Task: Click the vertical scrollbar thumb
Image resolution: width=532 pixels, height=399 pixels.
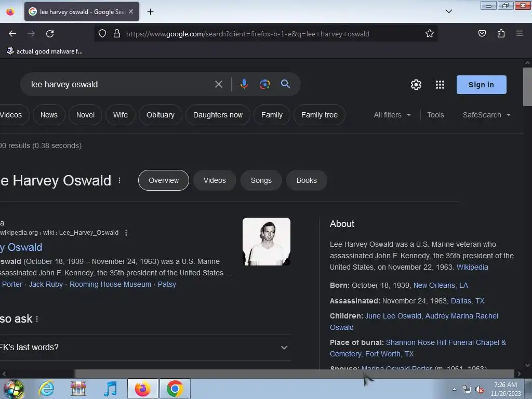Action: tap(527, 87)
